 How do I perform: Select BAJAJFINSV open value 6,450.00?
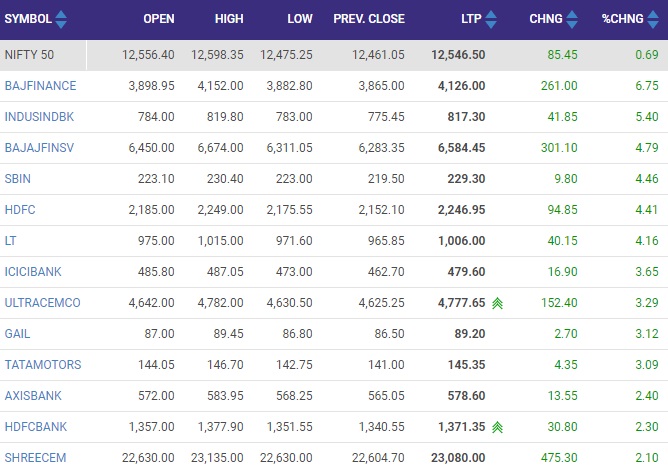point(152,148)
